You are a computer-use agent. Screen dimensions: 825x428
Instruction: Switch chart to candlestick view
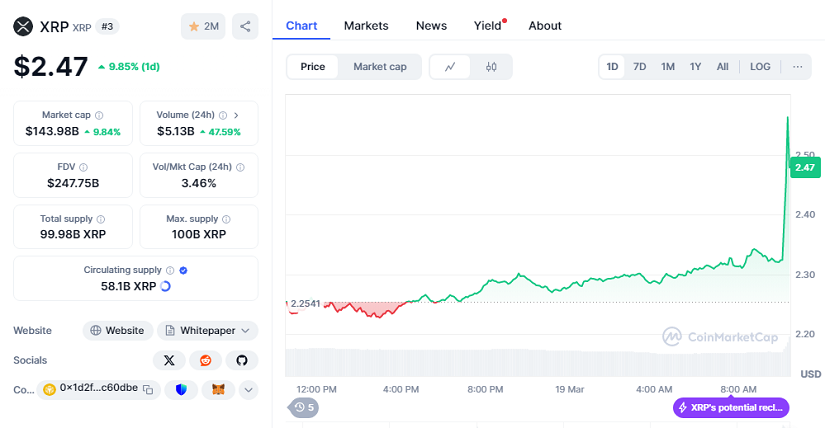(x=491, y=67)
